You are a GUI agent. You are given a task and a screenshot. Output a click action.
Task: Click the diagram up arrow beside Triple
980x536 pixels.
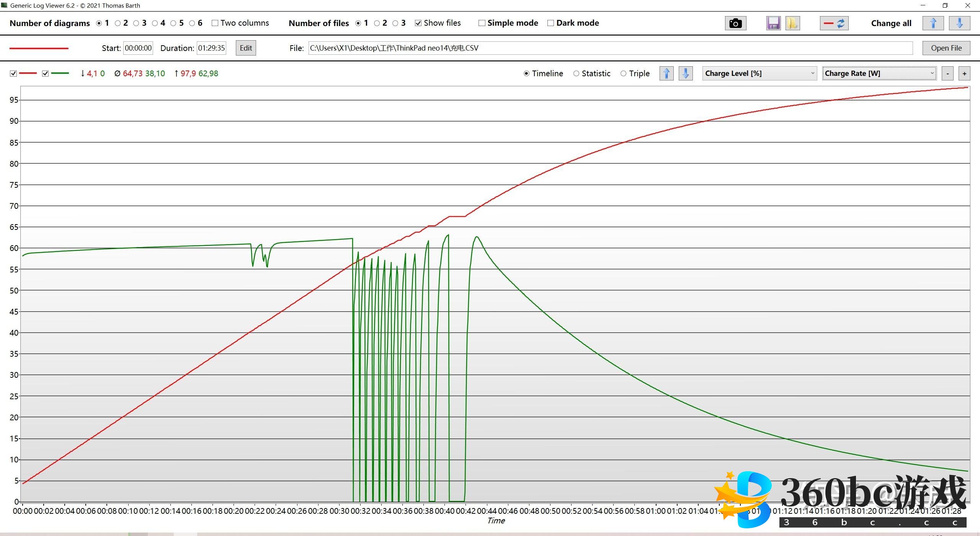pyautogui.click(x=666, y=73)
